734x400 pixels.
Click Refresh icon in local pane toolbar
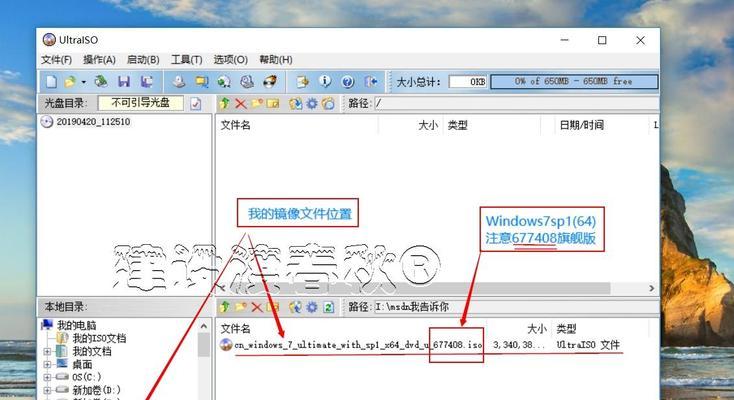329,307
